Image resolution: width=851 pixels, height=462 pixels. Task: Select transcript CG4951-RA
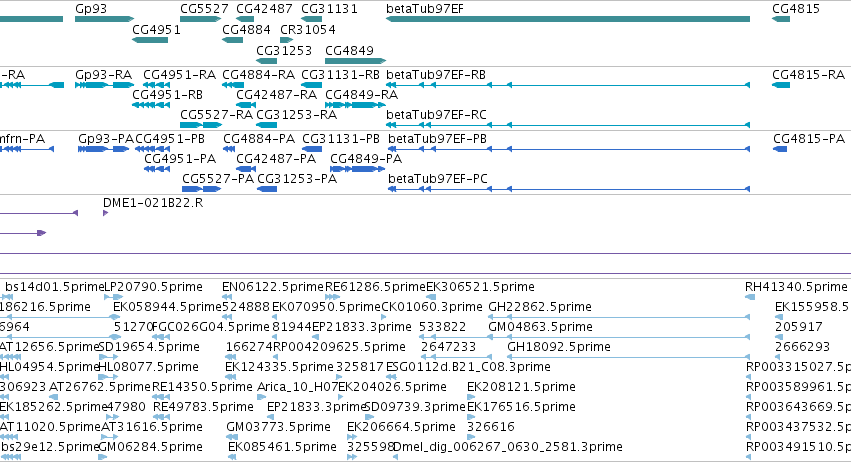pos(157,85)
